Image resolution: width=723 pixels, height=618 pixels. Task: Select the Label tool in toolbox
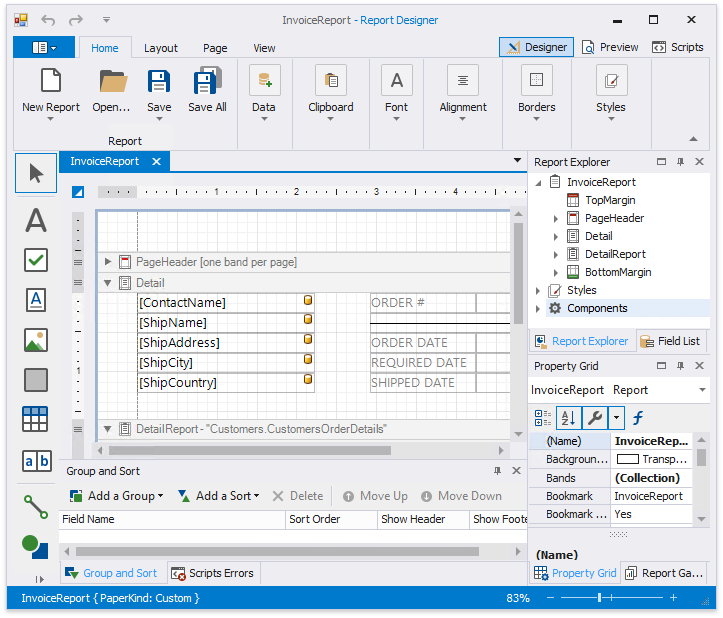[x=36, y=220]
